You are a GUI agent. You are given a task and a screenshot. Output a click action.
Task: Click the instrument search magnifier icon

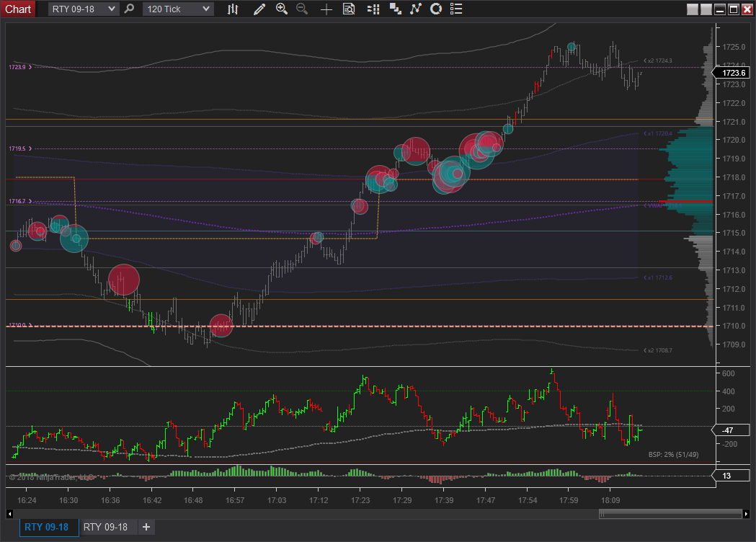pos(129,9)
